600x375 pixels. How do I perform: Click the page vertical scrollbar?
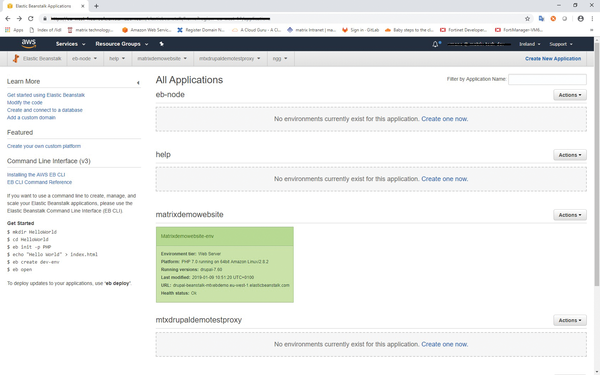point(597,165)
